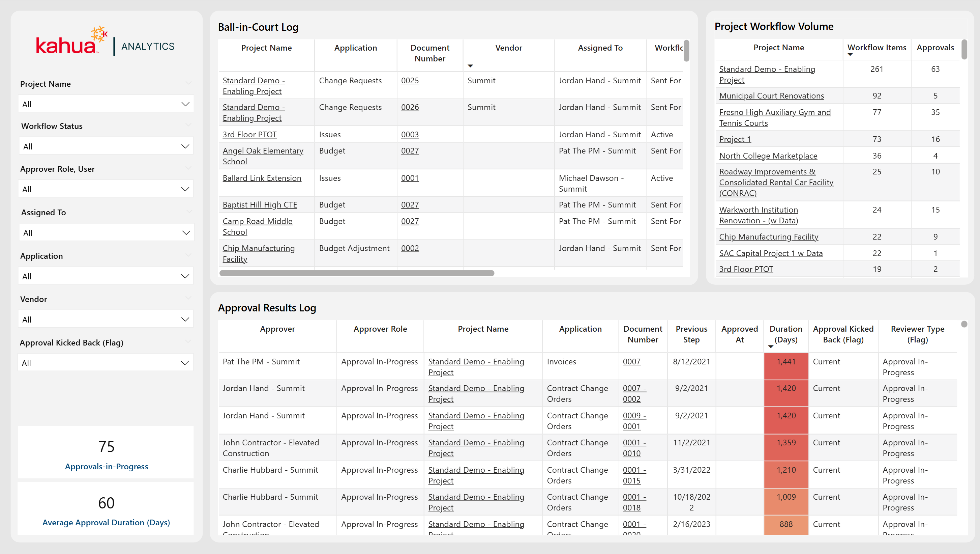Open the Approver Role, User dropdown
Viewport: 980px width, 554px height.
[x=106, y=189]
